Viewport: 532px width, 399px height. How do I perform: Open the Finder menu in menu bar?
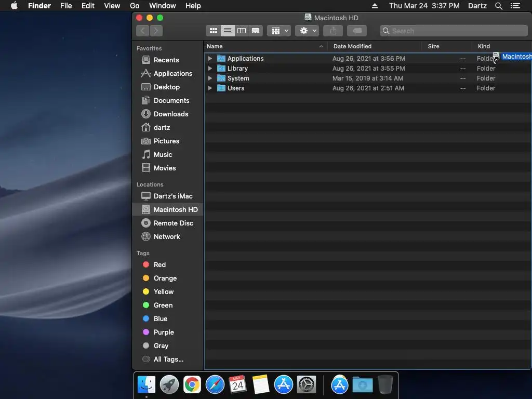(39, 6)
